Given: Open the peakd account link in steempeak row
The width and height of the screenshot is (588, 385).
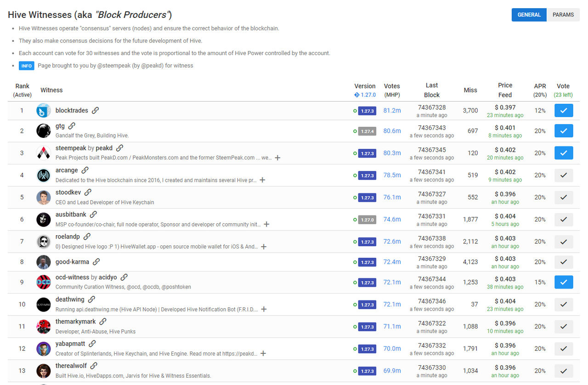Looking at the screenshot, I should pos(105,148).
